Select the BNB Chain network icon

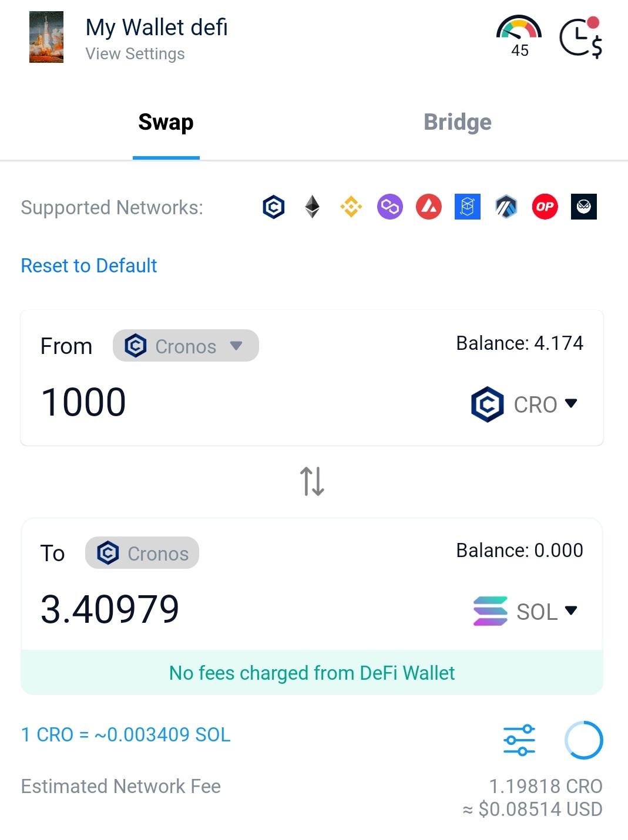pos(351,207)
